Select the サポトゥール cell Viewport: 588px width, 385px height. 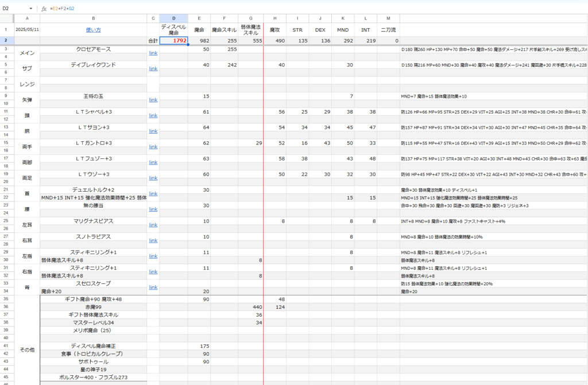tap(94, 361)
